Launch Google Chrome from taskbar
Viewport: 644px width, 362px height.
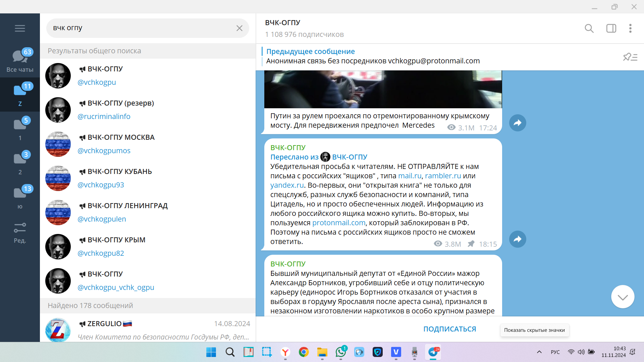(x=304, y=352)
